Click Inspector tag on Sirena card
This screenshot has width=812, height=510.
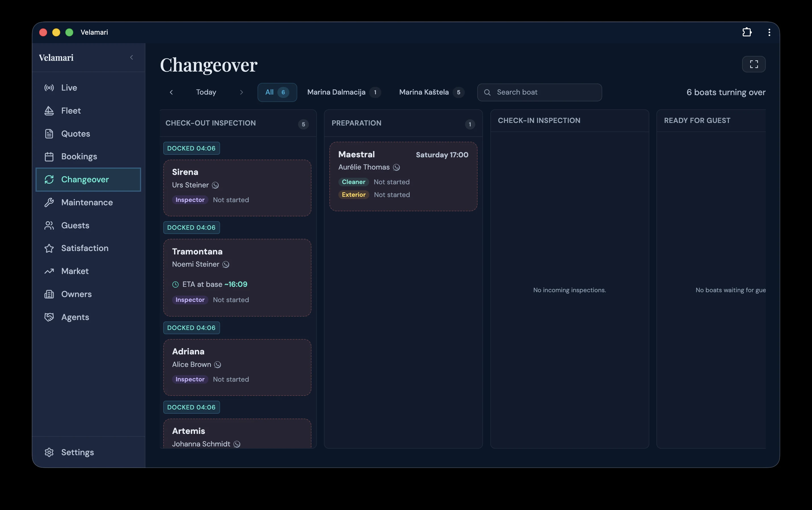[x=190, y=200]
